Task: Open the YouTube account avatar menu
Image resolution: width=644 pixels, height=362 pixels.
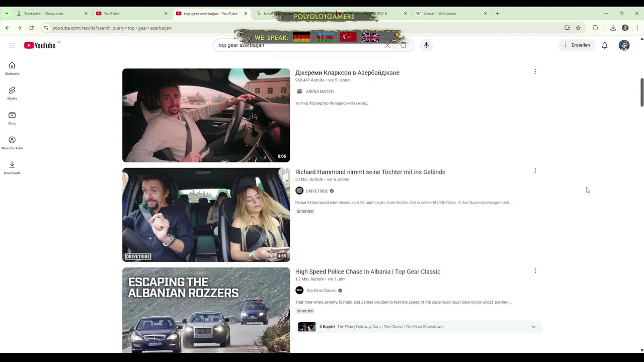Action: pyautogui.click(x=624, y=45)
